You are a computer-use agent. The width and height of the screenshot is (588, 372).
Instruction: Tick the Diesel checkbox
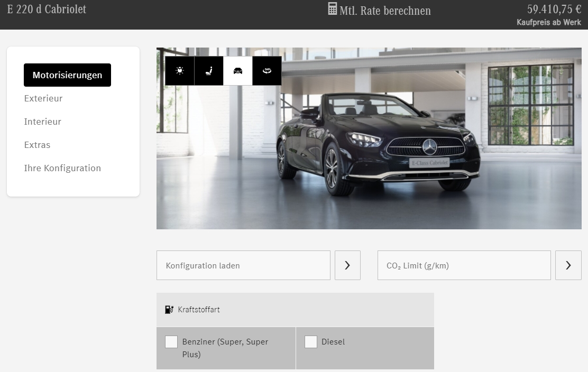311,342
